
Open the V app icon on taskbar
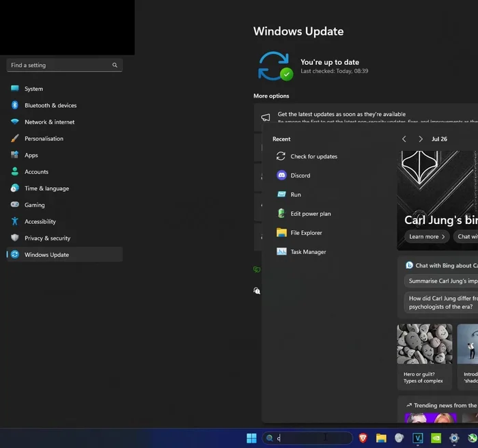(418, 438)
